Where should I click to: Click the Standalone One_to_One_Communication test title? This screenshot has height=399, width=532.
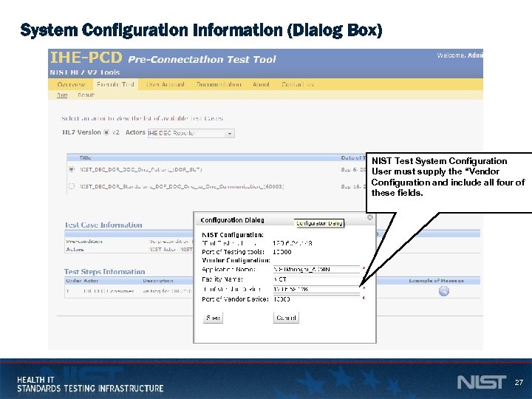pos(182,186)
